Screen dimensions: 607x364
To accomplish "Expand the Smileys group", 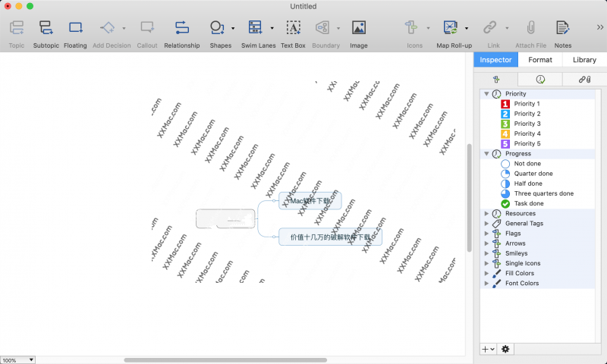I will tap(486, 253).
